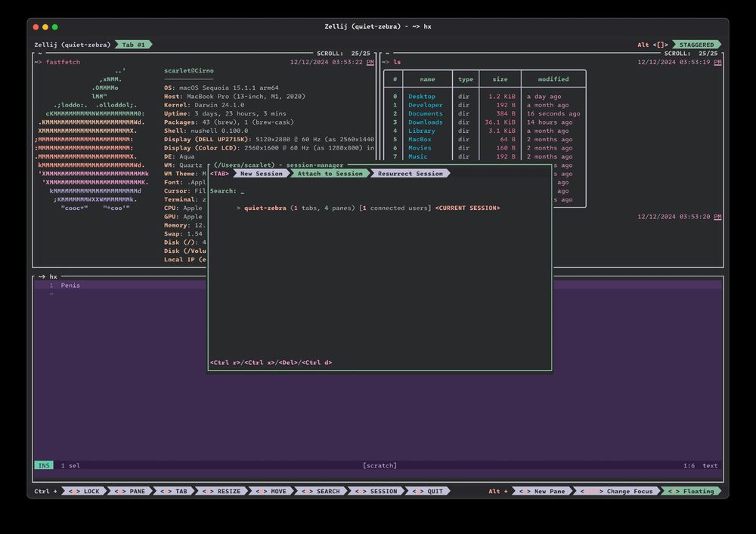Click the Uptime line in fastfetch output
Viewport: 756px width, 534px height.
click(x=225, y=113)
